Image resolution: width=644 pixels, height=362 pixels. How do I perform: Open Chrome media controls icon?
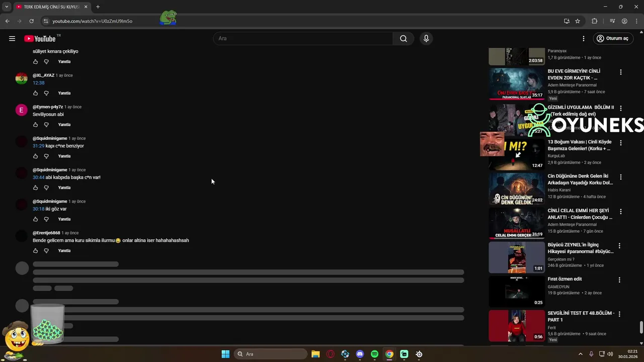coord(612,21)
